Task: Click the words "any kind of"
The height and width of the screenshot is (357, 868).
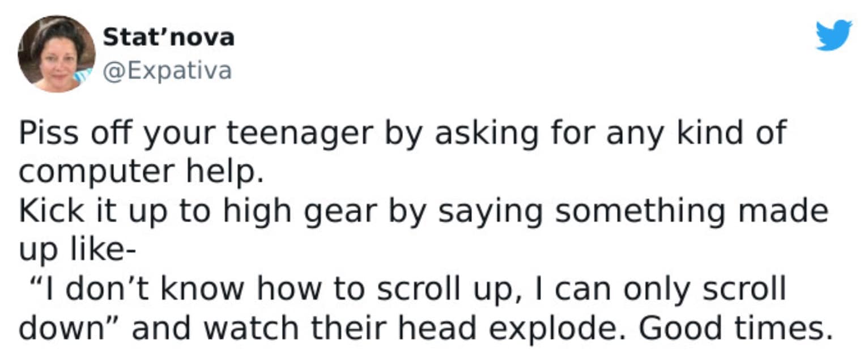Action: coord(697,133)
